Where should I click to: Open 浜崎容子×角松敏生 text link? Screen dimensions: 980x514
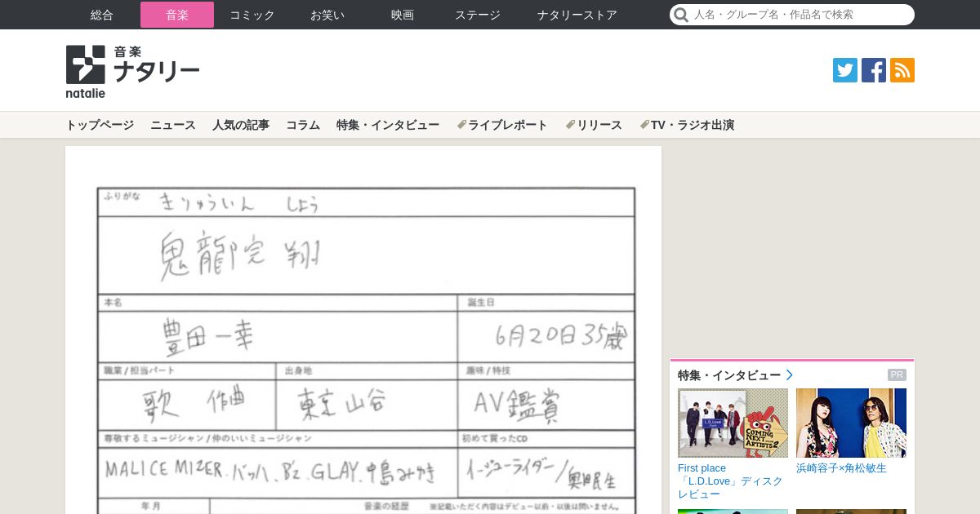[841, 468]
